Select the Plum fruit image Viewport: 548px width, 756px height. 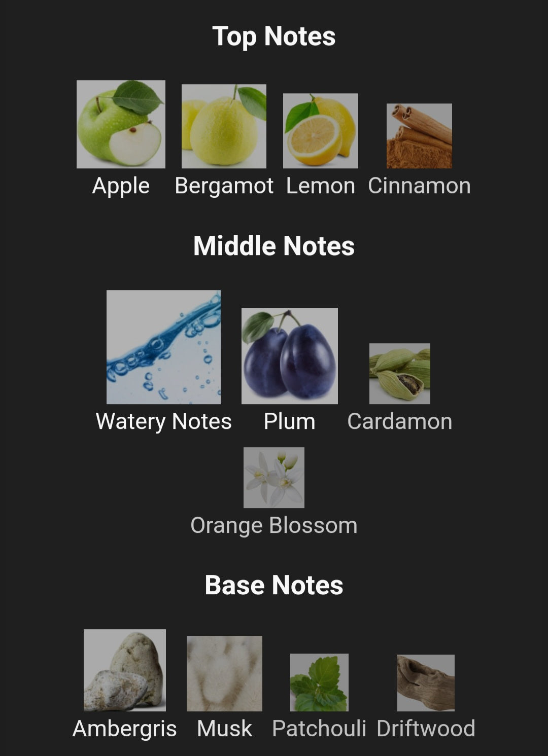tap(289, 355)
